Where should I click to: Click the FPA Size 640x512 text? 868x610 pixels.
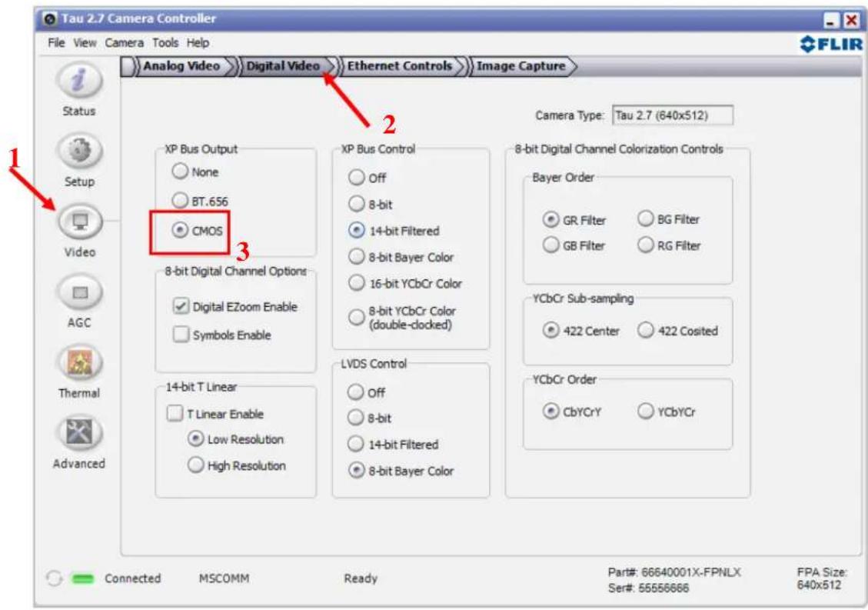coord(822,578)
